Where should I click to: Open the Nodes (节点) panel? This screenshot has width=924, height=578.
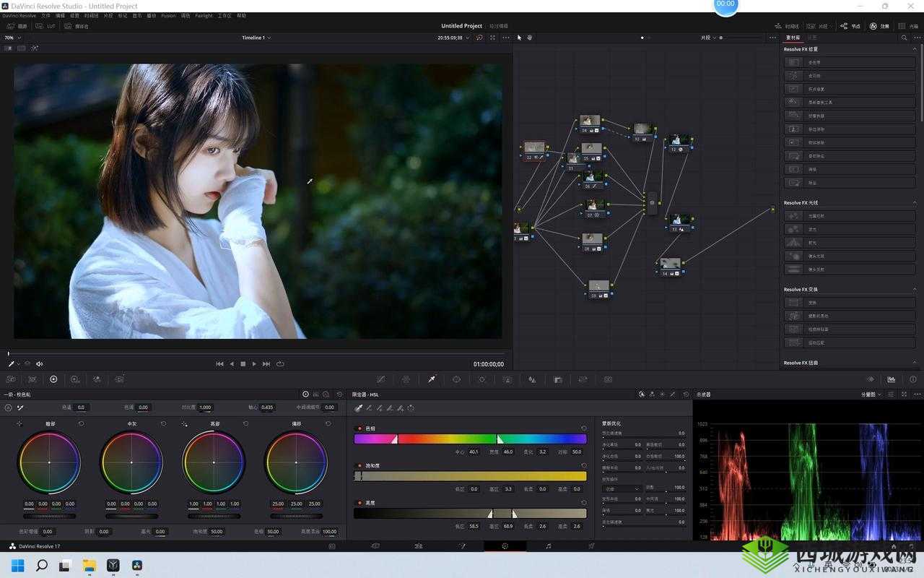pyautogui.click(x=852, y=25)
